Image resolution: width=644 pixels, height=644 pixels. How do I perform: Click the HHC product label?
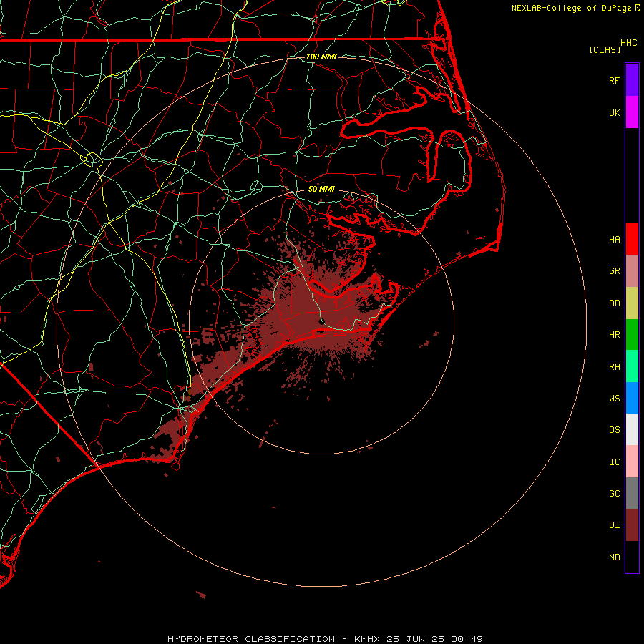coord(628,43)
